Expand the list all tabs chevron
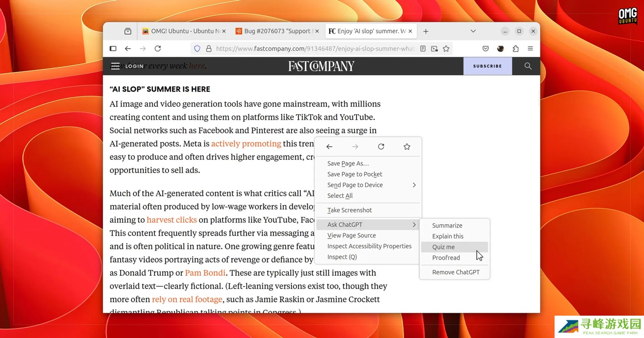 tap(473, 31)
